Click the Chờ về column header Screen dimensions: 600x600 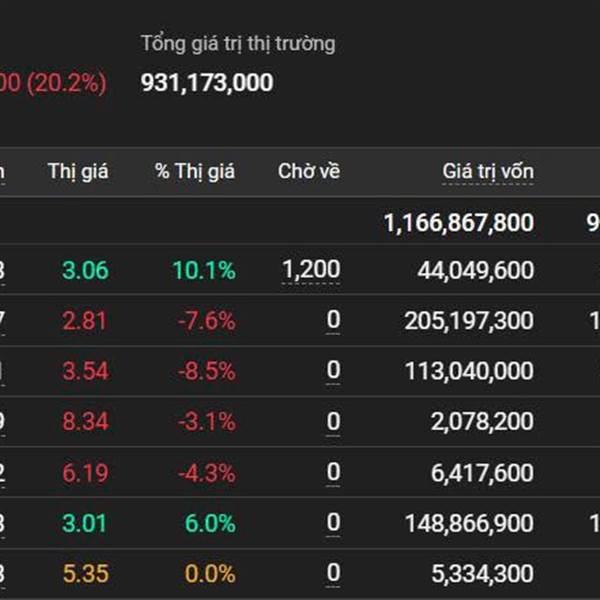click(x=309, y=171)
